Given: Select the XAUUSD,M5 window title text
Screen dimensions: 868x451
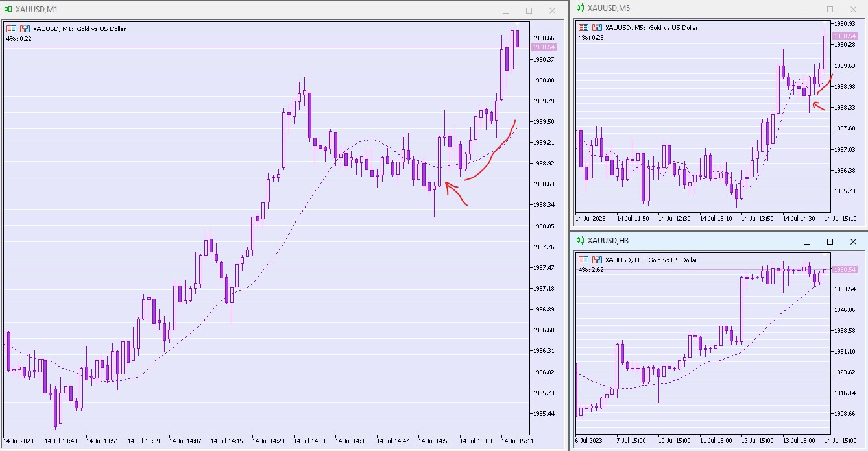Looking at the screenshot, I should [609, 8].
